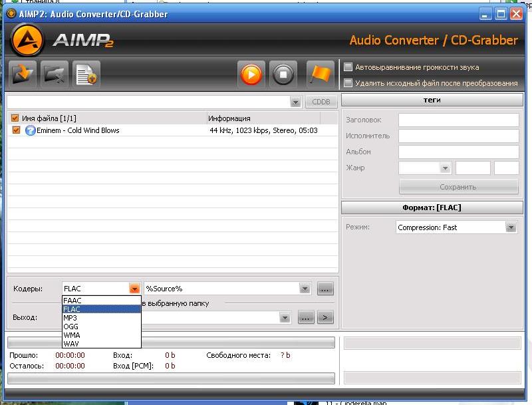The width and height of the screenshot is (532, 405).
Task: Click the information column header
Action: click(263, 118)
